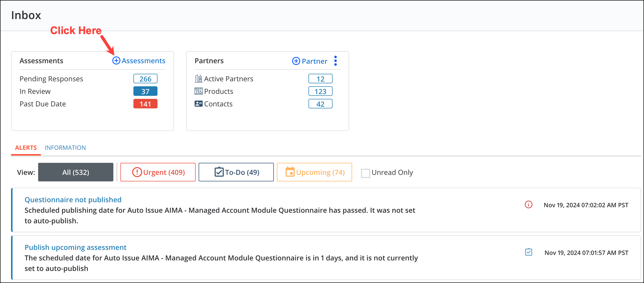Click the plus icon next to Partner
644x283 pixels.
(x=296, y=61)
